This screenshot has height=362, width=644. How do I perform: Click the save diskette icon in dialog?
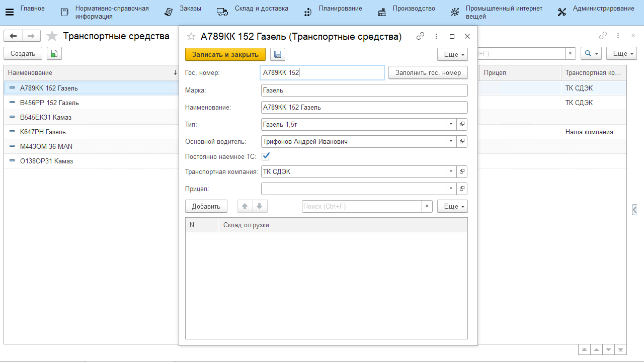point(278,54)
